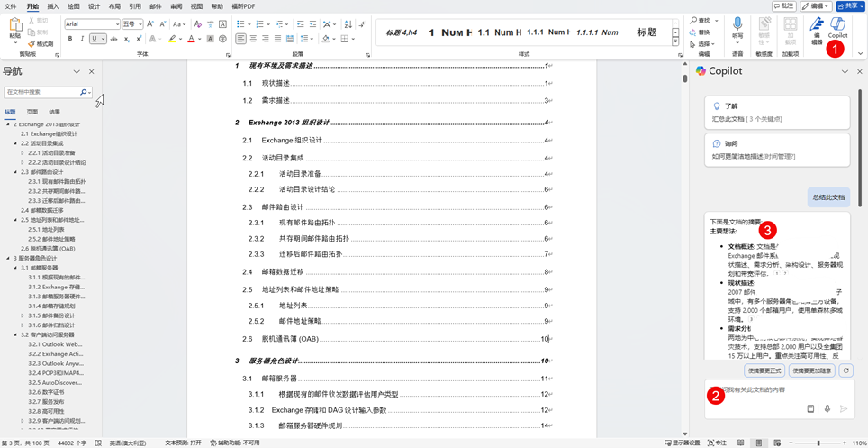Open text highlight color yellow swatch

tap(172, 39)
